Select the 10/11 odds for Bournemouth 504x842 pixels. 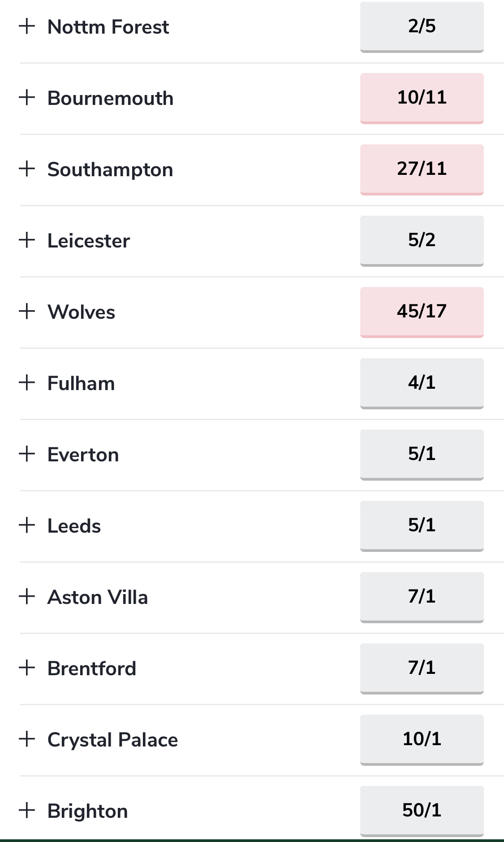point(422,98)
